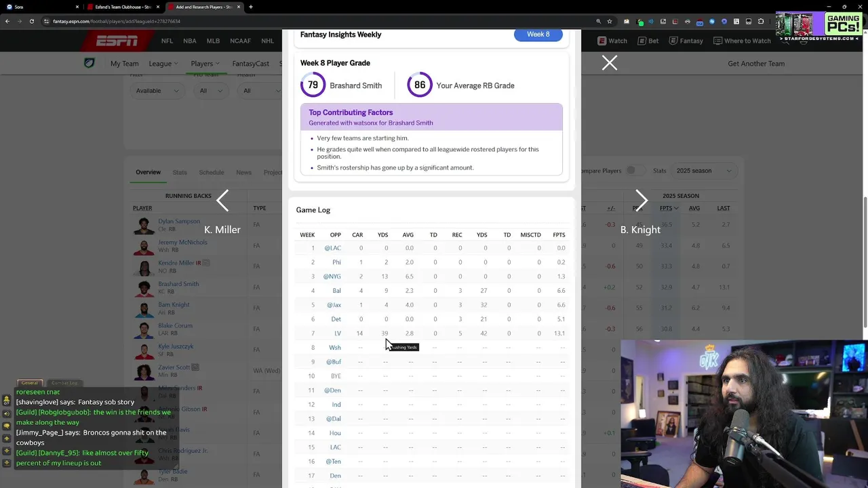The height and width of the screenshot is (488, 868).
Task: Click the Bet link in ESPN header
Action: click(x=648, y=41)
